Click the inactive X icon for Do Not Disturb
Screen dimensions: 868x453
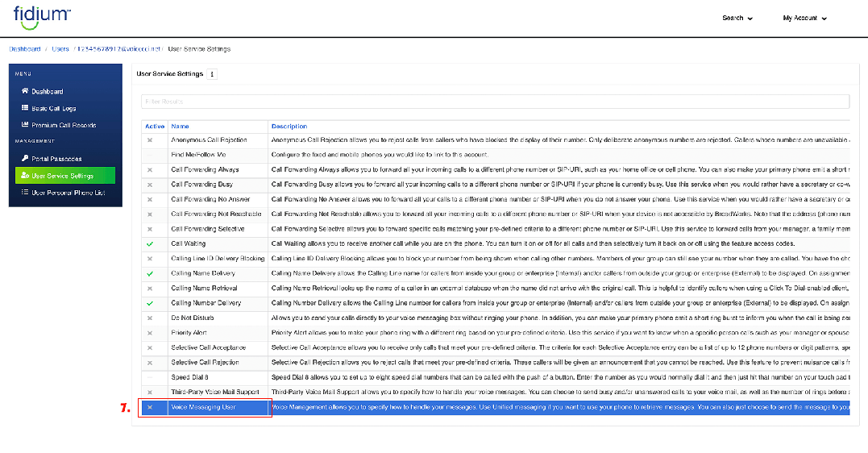[x=149, y=318]
